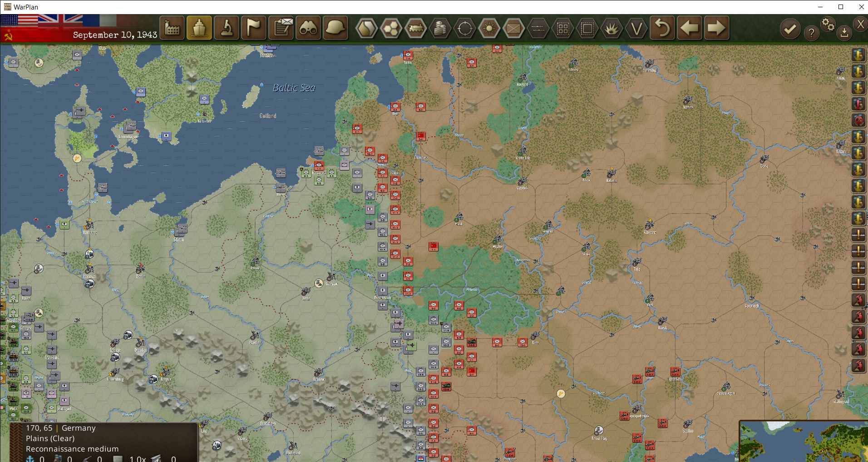Click the anchor port icon in info panel

(x=30, y=459)
